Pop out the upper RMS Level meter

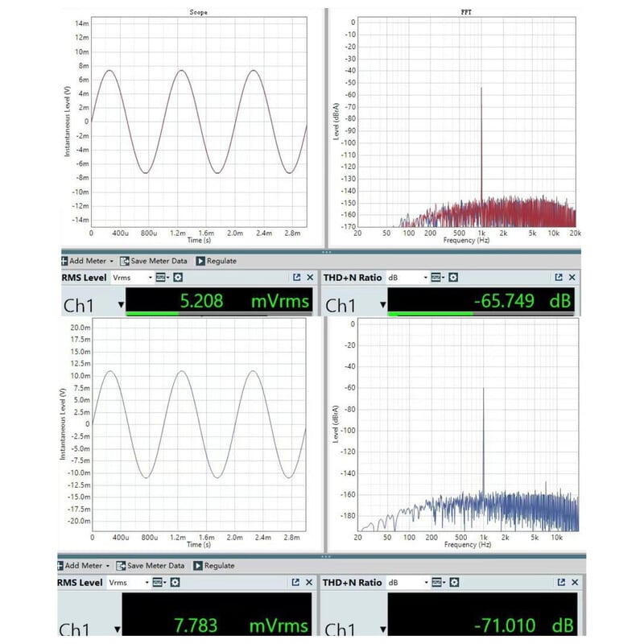(x=295, y=277)
